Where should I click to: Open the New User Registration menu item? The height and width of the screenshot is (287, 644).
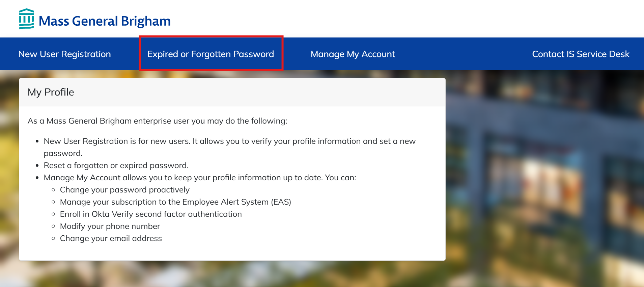64,54
